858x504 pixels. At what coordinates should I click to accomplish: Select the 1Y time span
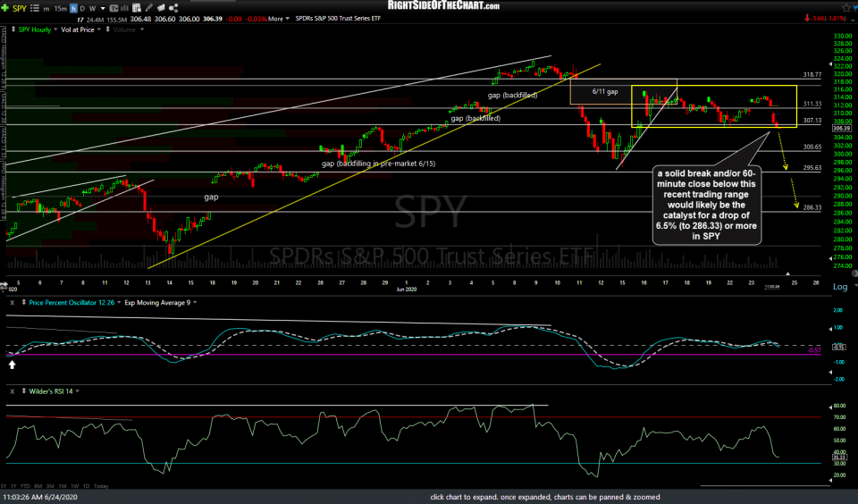(13, 486)
